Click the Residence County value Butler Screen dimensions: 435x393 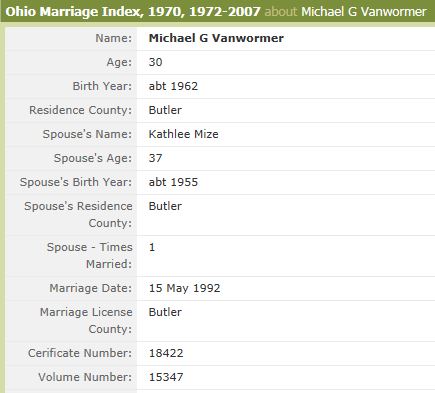coord(165,110)
